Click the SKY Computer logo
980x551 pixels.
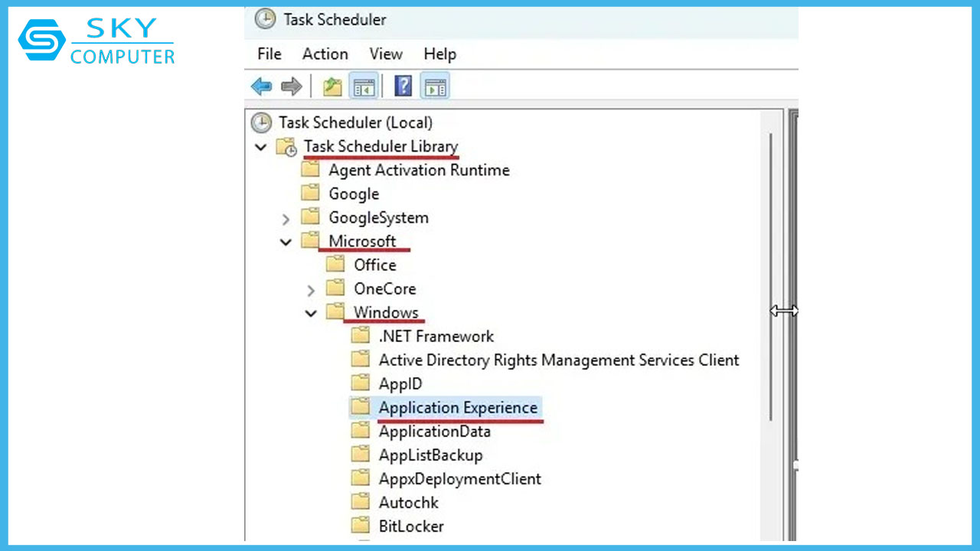96,41
